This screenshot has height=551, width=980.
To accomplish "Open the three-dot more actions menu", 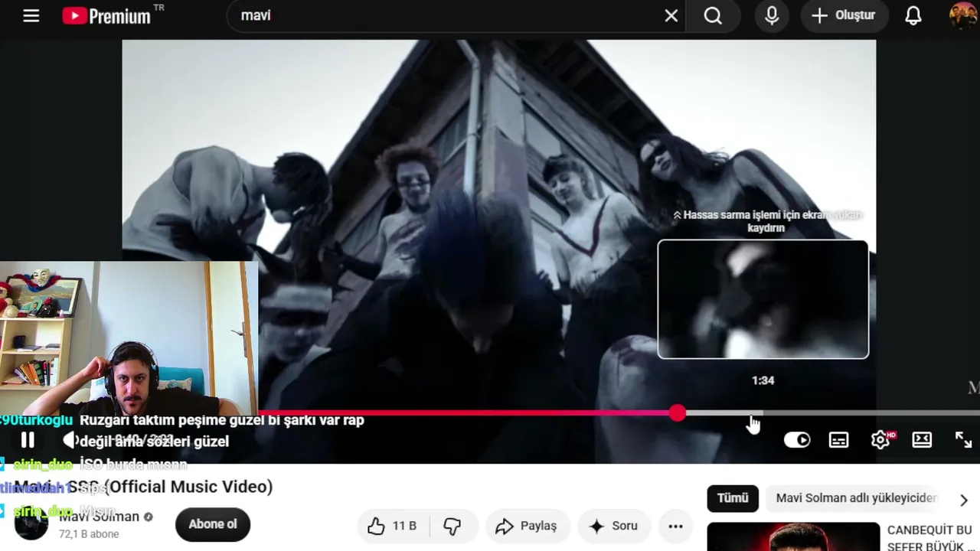I will coord(675,526).
